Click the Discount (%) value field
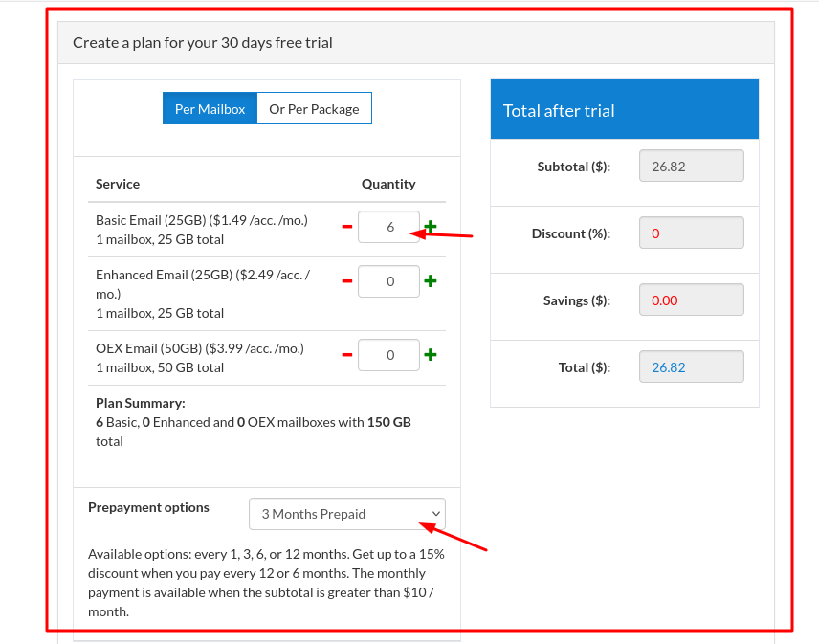 click(x=691, y=233)
